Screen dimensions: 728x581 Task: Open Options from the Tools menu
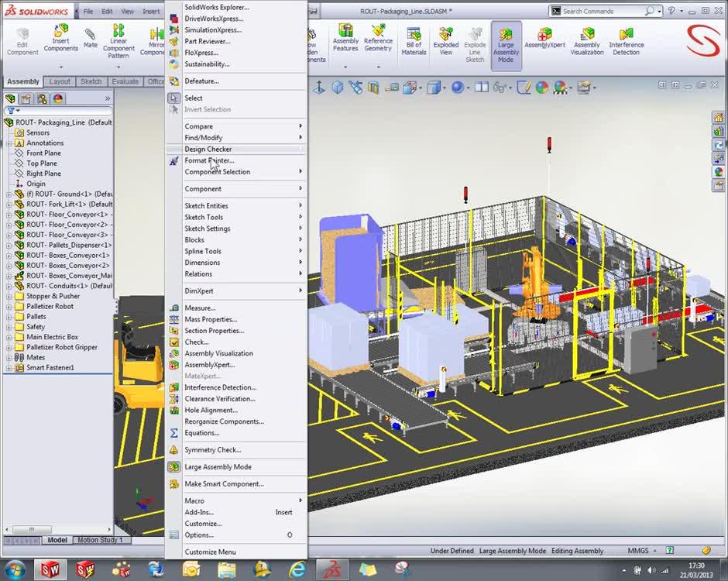[199, 535]
